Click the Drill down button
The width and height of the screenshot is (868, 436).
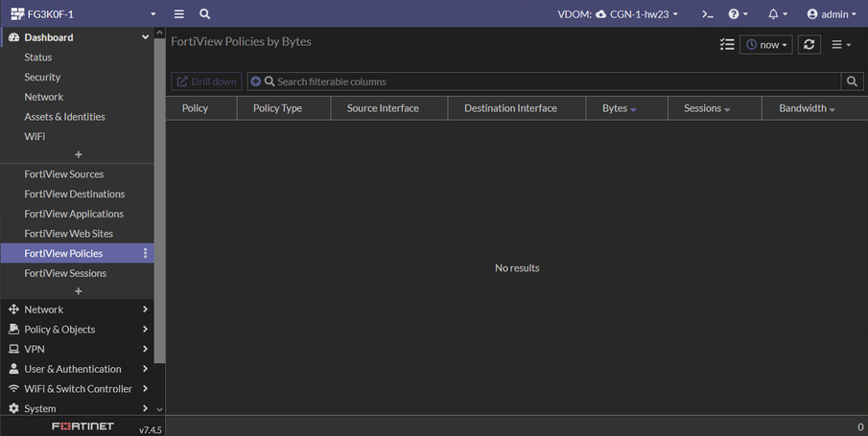pos(206,81)
